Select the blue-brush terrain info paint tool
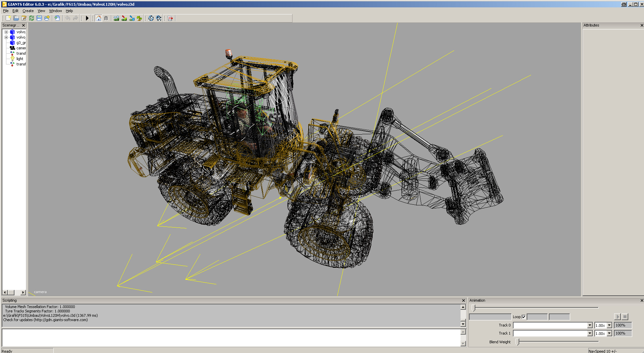644x353 pixels. (x=132, y=18)
